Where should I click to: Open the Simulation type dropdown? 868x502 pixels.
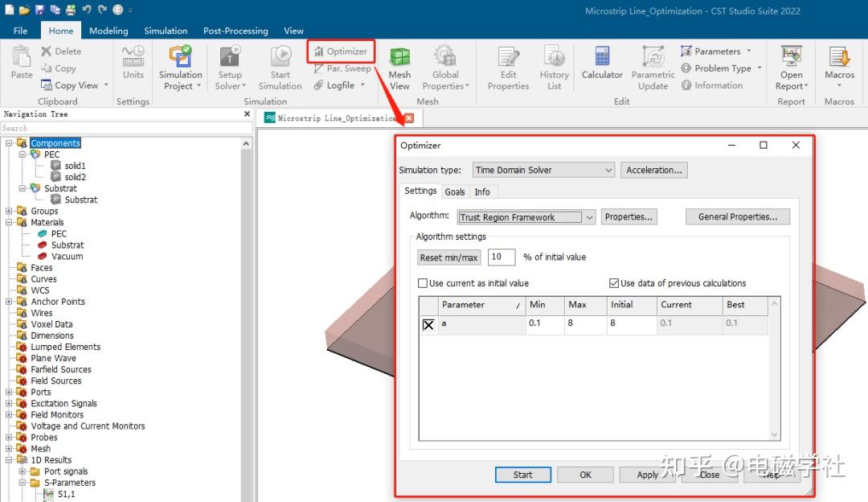543,170
